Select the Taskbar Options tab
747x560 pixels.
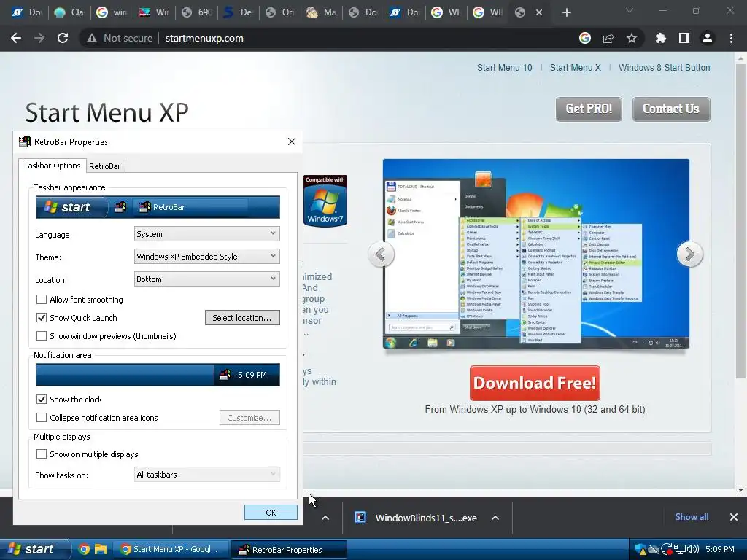tap(52, 166)
